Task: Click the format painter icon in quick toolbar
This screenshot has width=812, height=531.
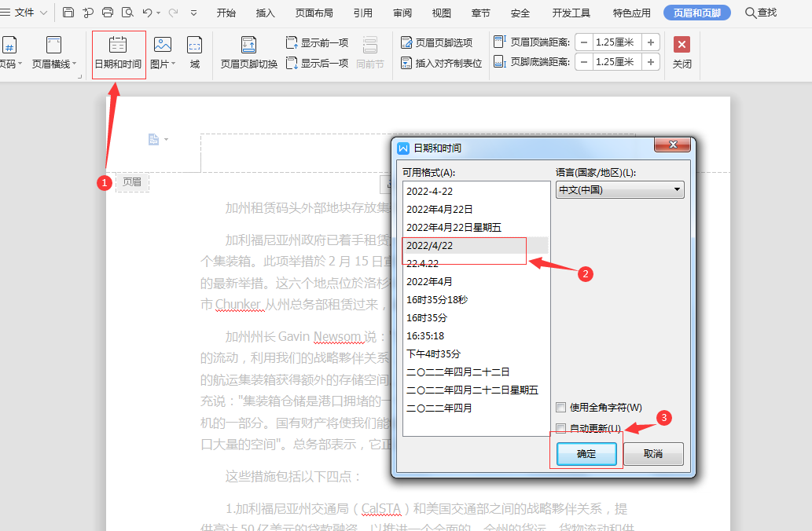Action: pos(88,13)
